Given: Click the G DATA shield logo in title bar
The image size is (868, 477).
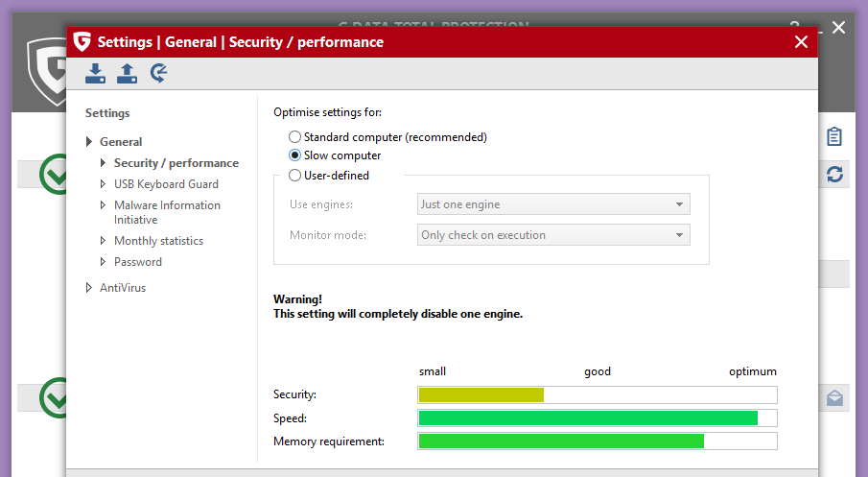Looking at the screenshot, I should (x=82, y=42).
